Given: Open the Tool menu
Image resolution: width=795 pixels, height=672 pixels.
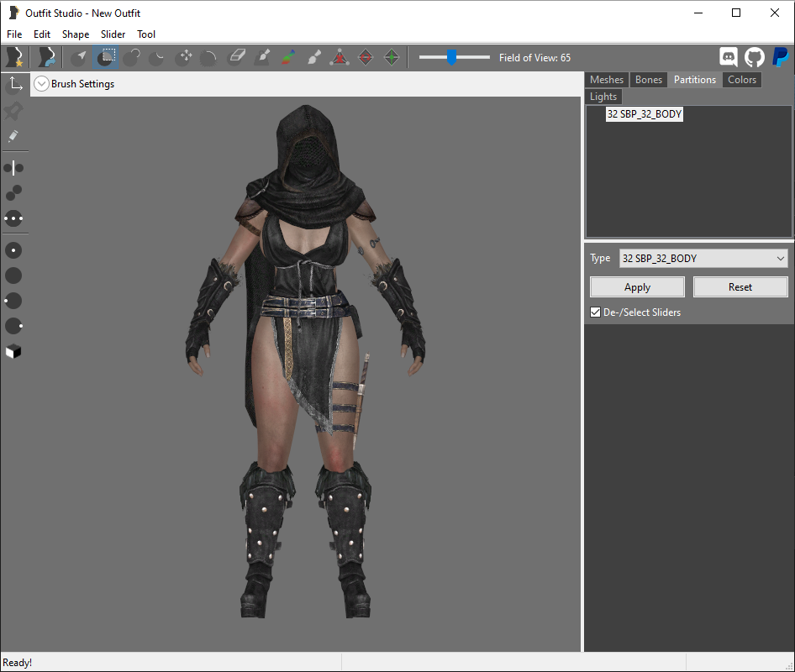Looking at the screenshot, I should (x=146, y=34).
